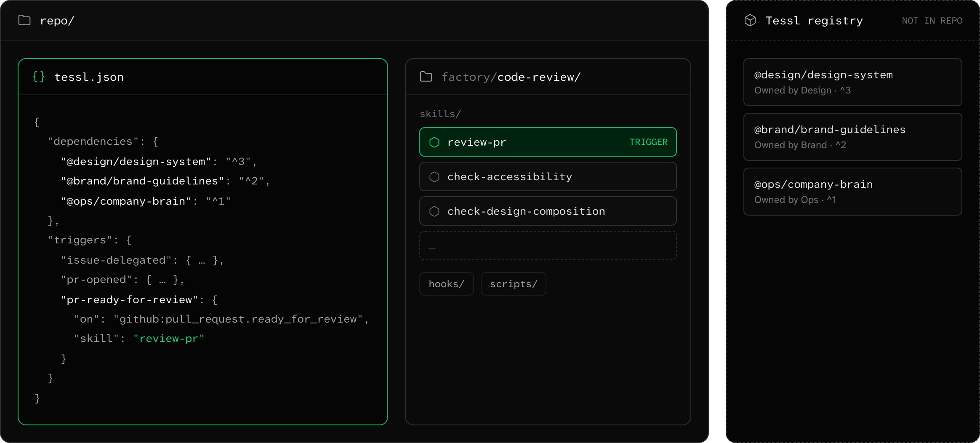Click the Owned by Brand · ^2 text

800,145
